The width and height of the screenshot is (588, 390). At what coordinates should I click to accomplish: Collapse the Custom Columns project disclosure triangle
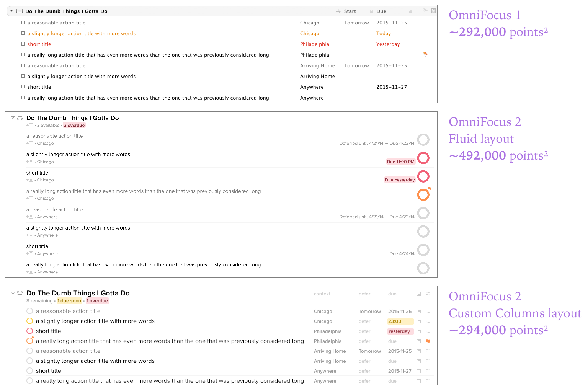(13, 293)
